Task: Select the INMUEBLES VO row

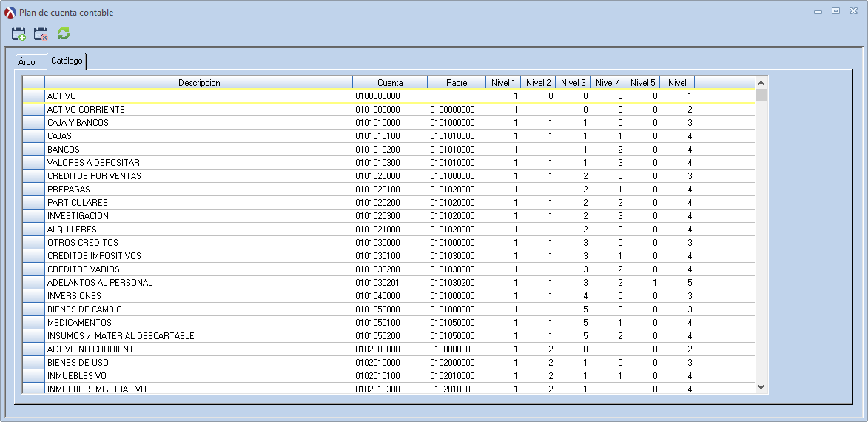Action: [x=388, y=375]
